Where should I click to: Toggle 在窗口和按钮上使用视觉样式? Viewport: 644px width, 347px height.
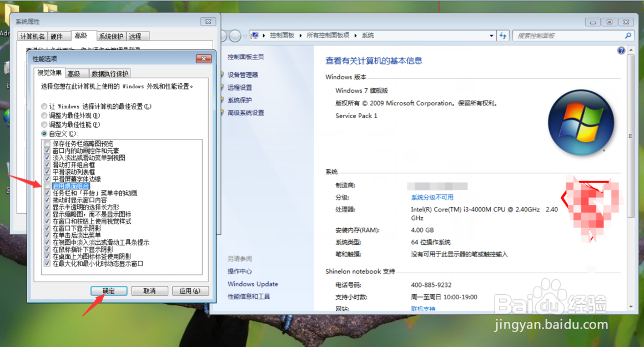coord(47,222)
